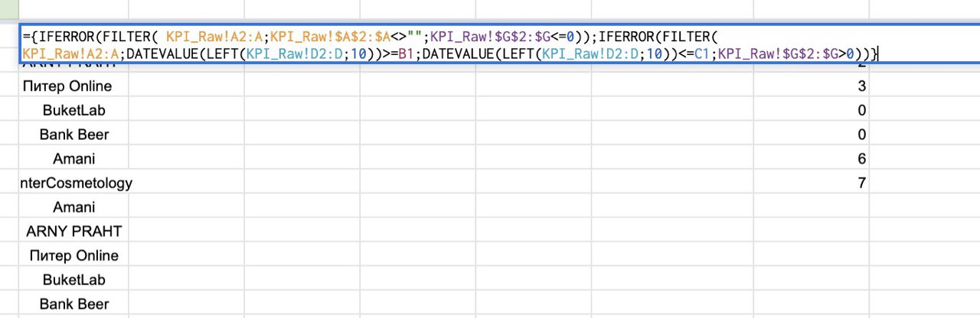
Task: Select the Питер Online cell in the row with 3
Action: 74,86
